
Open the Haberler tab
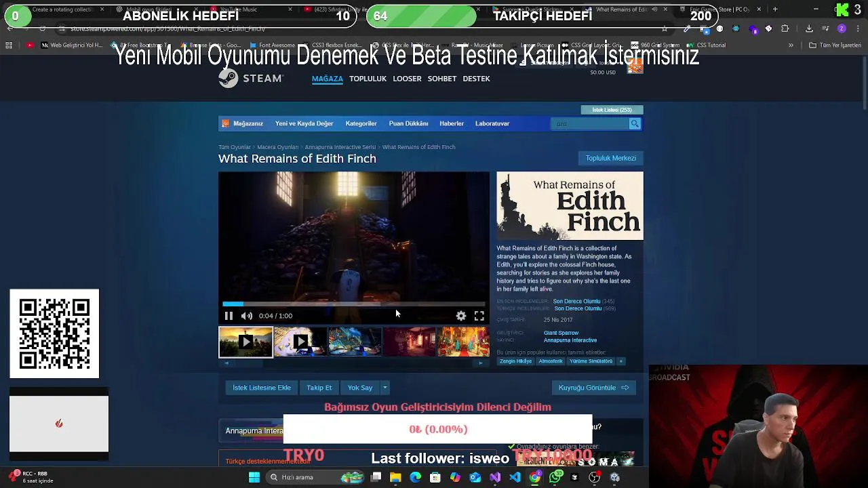[452, 123]
